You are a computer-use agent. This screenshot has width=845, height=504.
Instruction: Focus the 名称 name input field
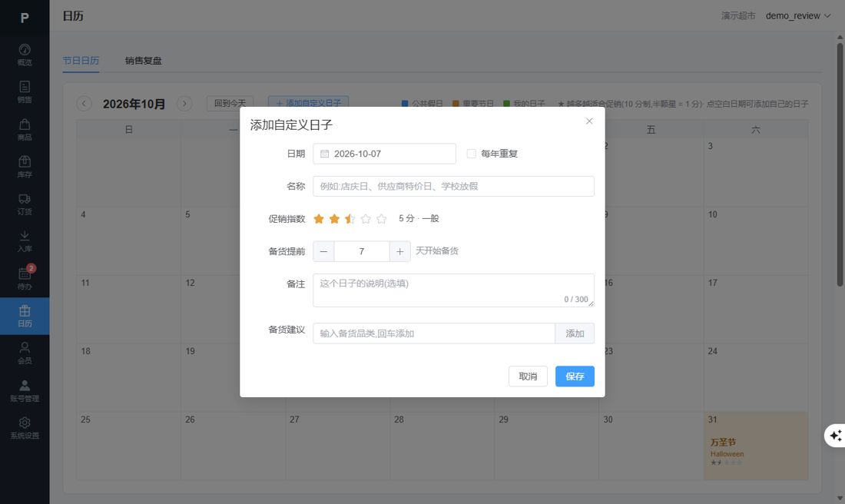click(453, 187)
